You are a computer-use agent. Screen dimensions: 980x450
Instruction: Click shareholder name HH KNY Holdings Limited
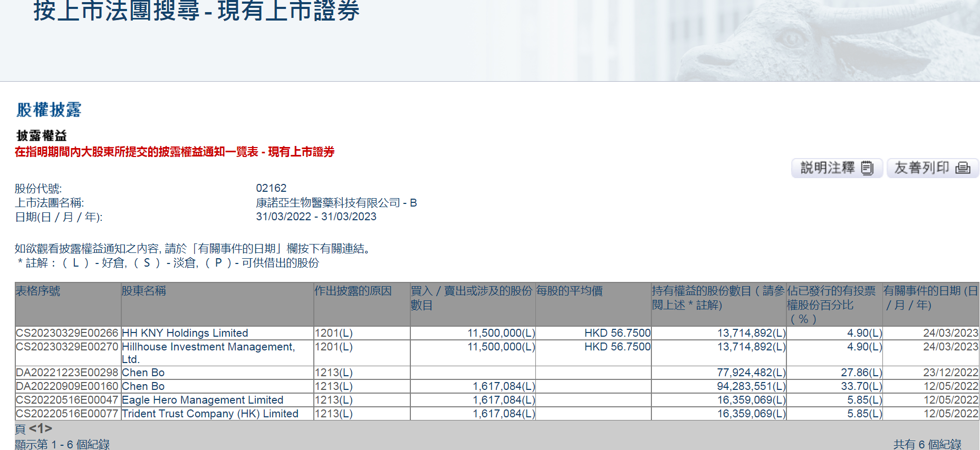pyautogui.click(x=185, y=333)
